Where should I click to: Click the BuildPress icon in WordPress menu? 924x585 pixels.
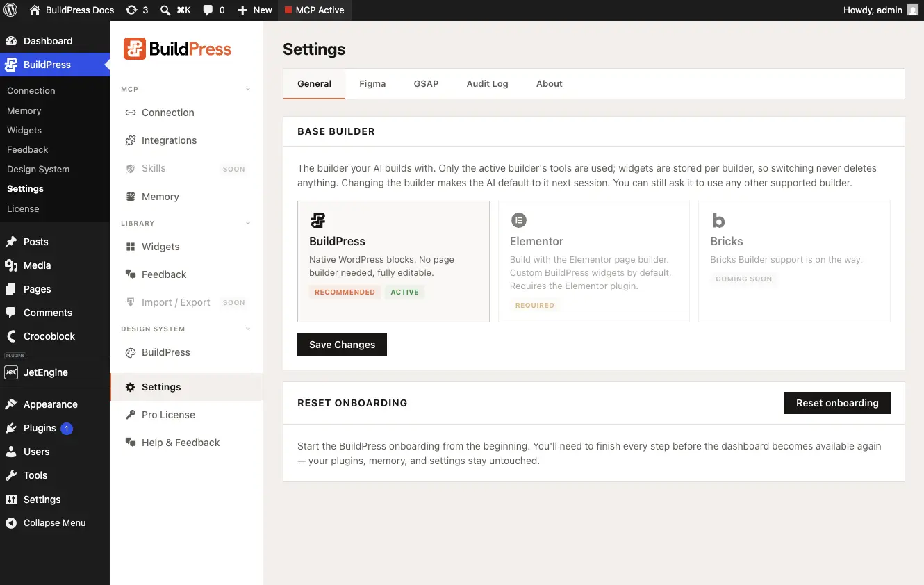pos(11,65)
